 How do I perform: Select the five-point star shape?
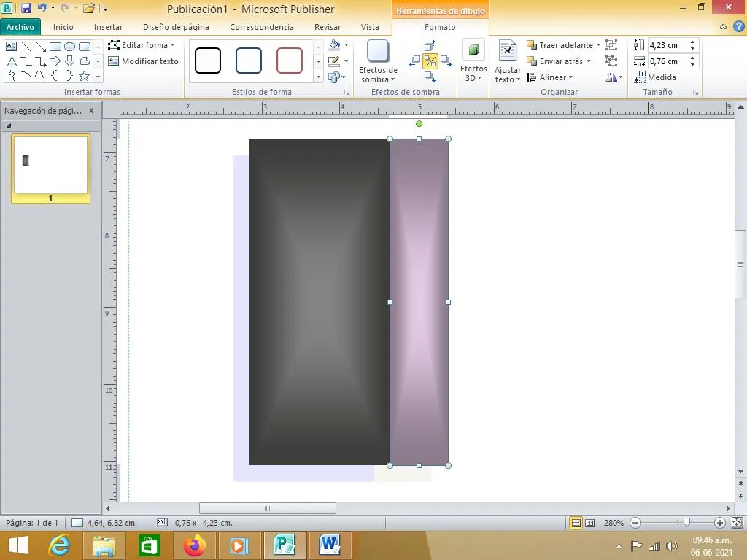click(x=85, y=75)
